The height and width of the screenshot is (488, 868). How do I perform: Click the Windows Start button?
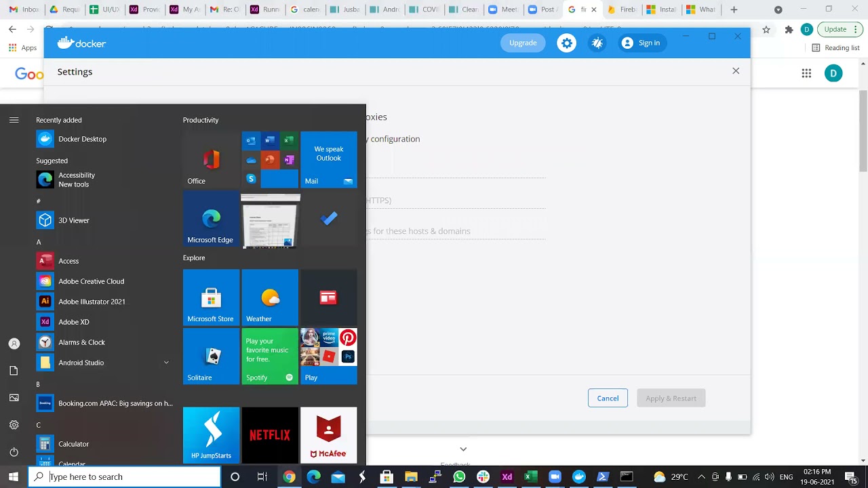click(x=14, y=477)
